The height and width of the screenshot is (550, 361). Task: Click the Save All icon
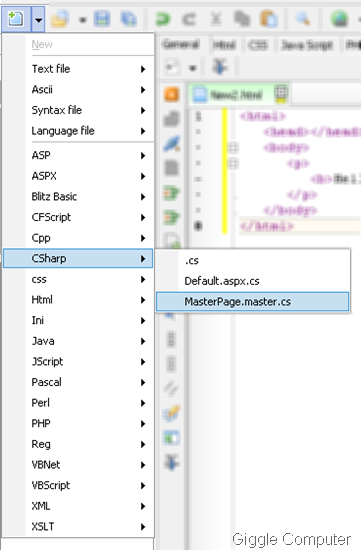pyautogui.click(x=128, y=19)
